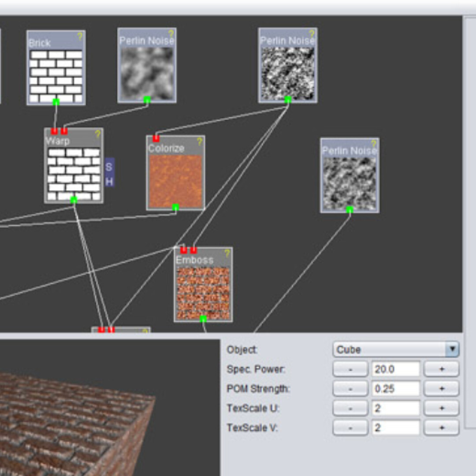
Task: Click the help question mark on Brick node
Action: 80,37
